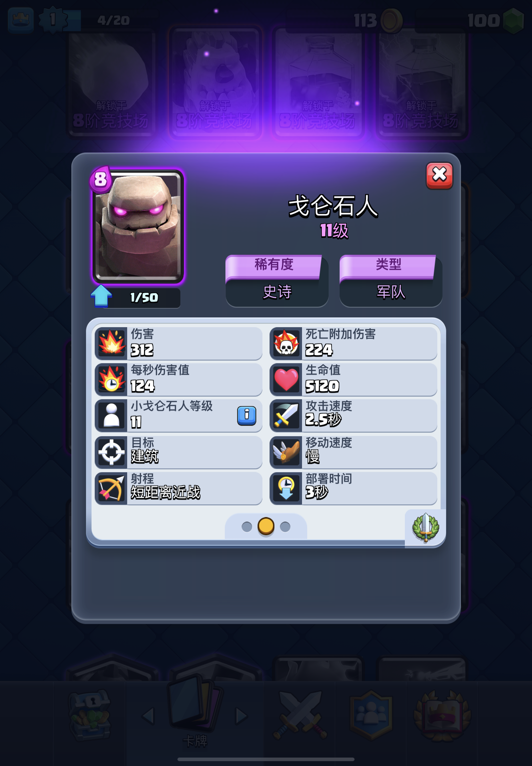This screenshot has width=532, height=766.
Task: Go to previous card collection page arrow
Action: click(148, 716)
